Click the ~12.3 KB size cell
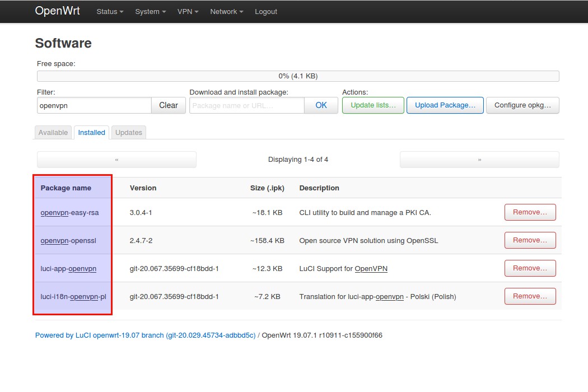 [267, 269]
